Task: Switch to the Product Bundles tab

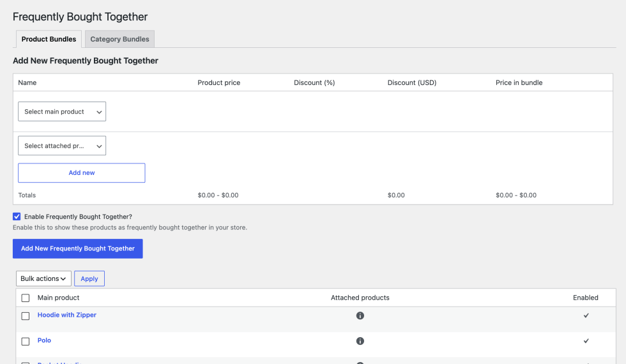Action: [x=49, y=39]
